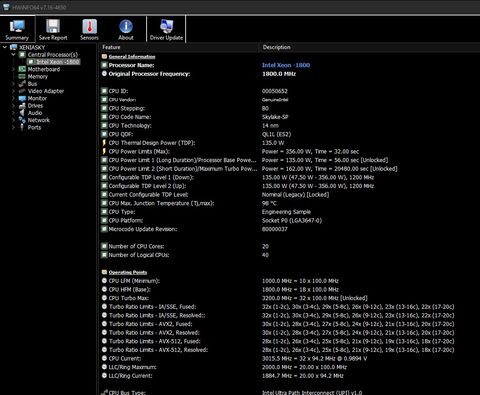Expand the Drives tree node
This screenshot has width=480, height=395.
pos(13,106)
